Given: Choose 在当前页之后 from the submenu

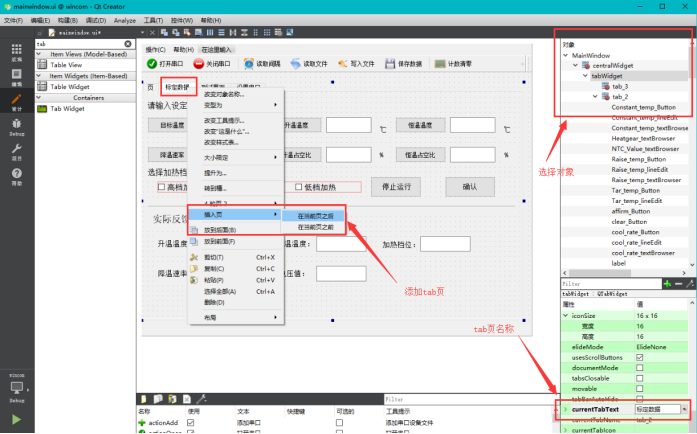Looking at the screenshot, I should [313, 216].
